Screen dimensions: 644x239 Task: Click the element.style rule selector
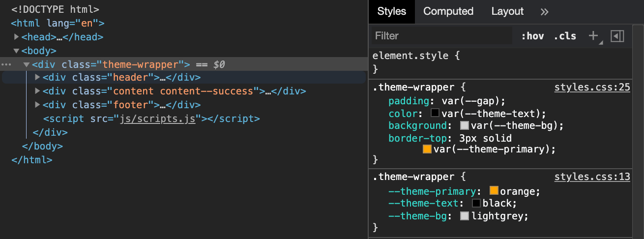[411, 56]
